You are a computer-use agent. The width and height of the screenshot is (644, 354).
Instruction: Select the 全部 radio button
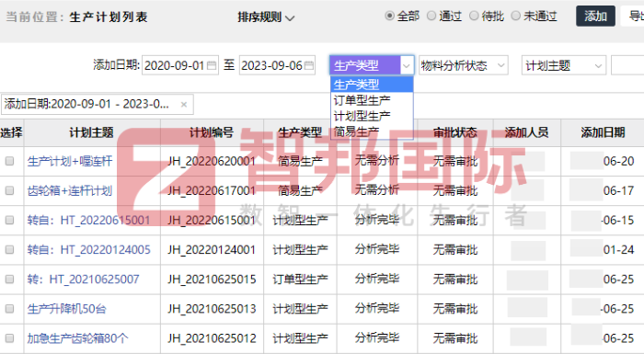click(389, 16)
